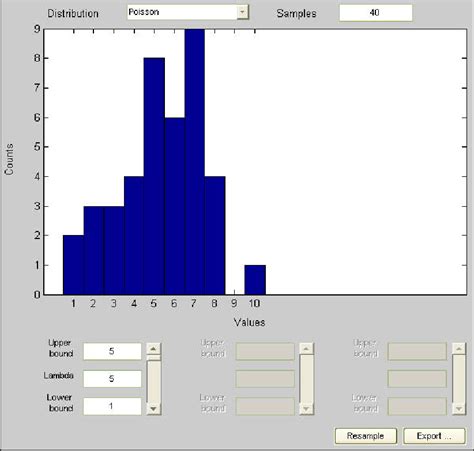The height and width of the screenshot is (451, 474).
Task: Open the Distribution dropdown showing Poisson
Action: coord(188,12)
